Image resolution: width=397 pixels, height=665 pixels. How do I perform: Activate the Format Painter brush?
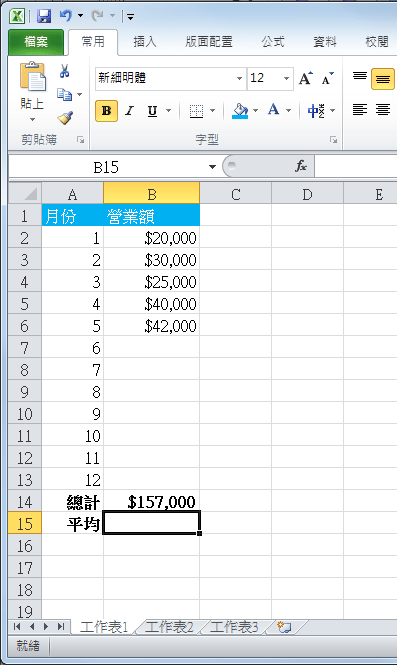[x=65, y=117]
